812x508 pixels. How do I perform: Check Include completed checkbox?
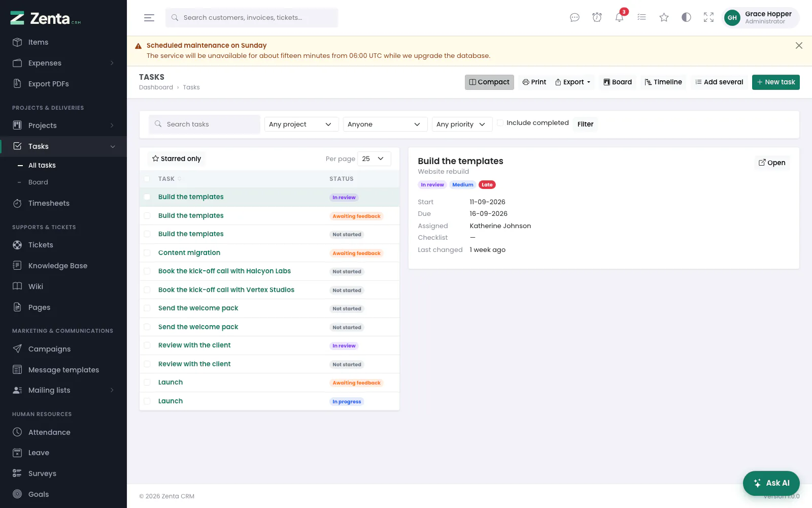click(x=500, y=123)
